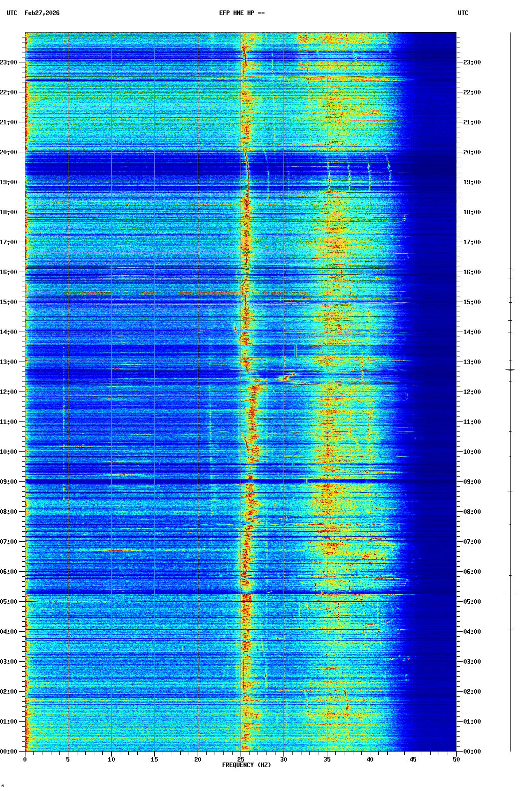532x791 pixels.
Task: Click the FREQUENCY (HZ) axis title
Action: pyautogui.click(x=246, y=765)
